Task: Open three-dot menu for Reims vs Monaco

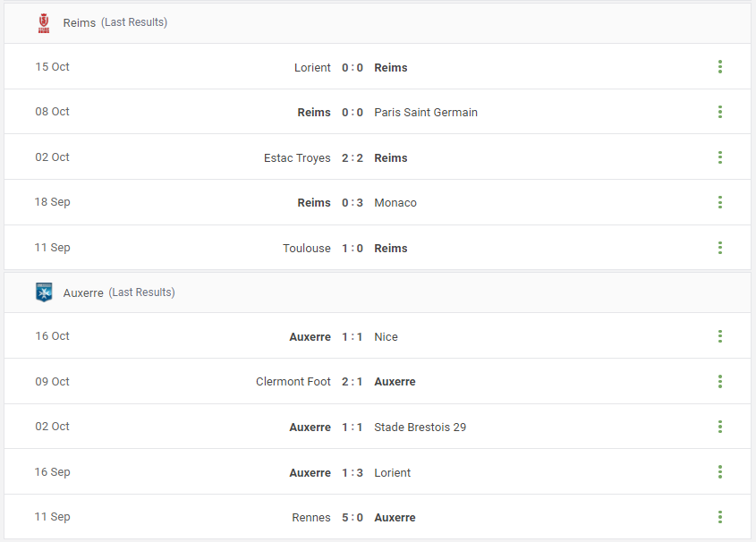Action: tap(720, 202)
